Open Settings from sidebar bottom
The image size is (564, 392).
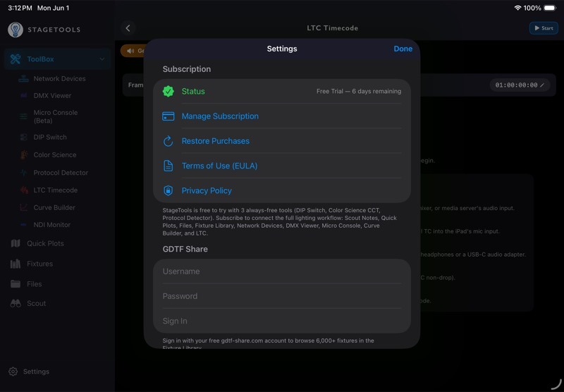pos(36,372)
